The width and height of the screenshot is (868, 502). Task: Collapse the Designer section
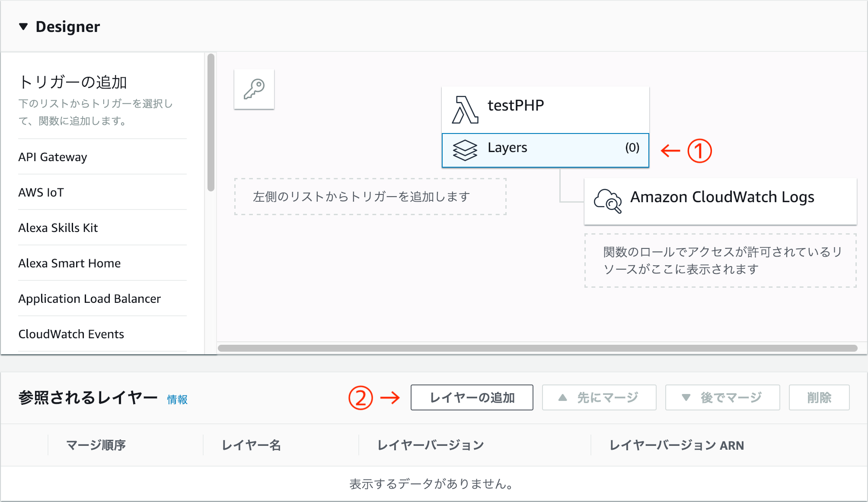click(23, 27)
